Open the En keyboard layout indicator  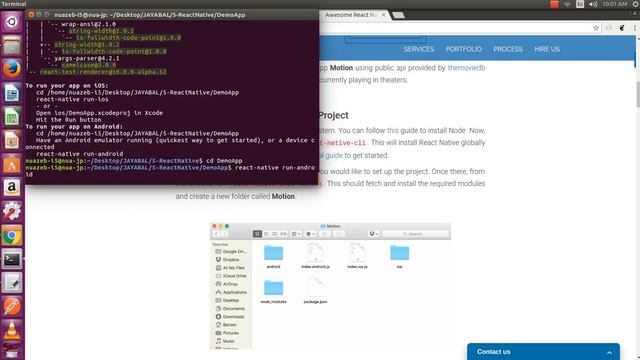coord(580,4)
